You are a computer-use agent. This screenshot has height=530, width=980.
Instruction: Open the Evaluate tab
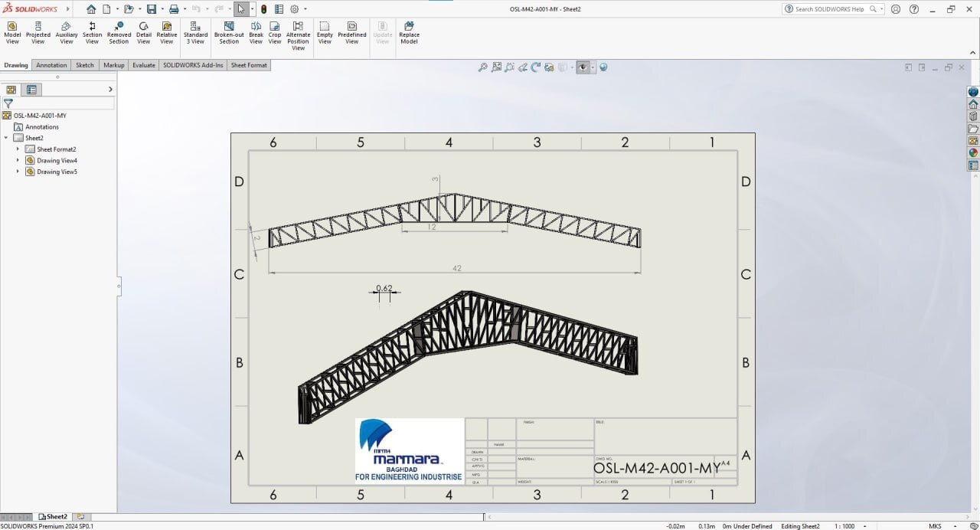143,65
